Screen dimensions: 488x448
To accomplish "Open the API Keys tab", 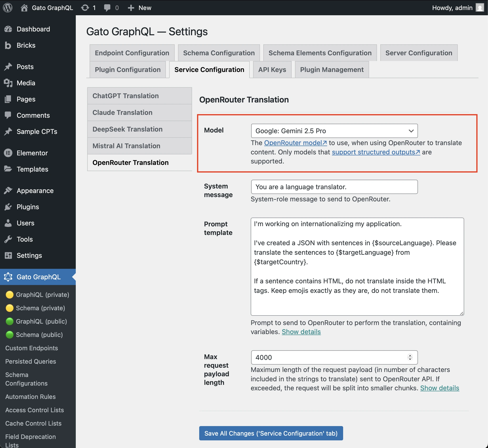I will point(272,70).
